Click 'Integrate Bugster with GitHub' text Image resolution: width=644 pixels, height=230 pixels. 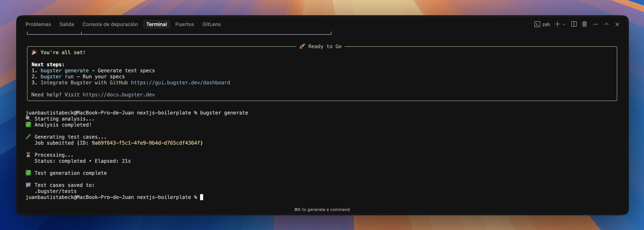pyautogui.click(x=84, y=83)
